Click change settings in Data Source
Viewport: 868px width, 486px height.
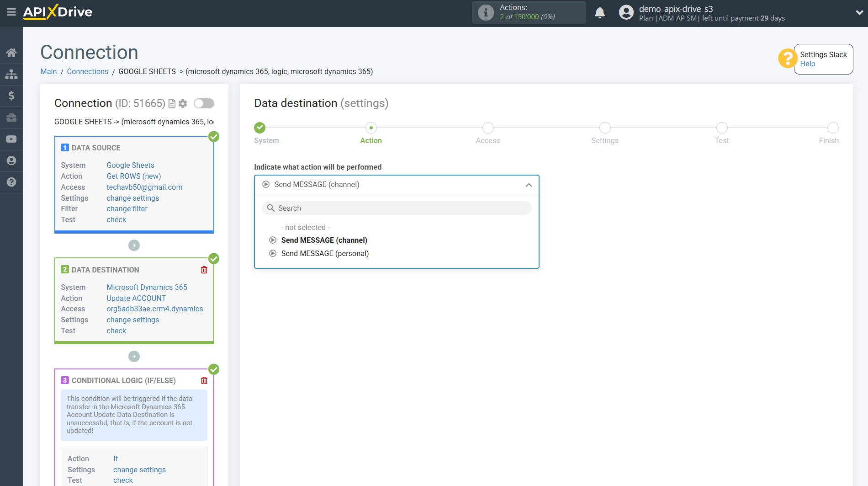[x=132, y=198]
